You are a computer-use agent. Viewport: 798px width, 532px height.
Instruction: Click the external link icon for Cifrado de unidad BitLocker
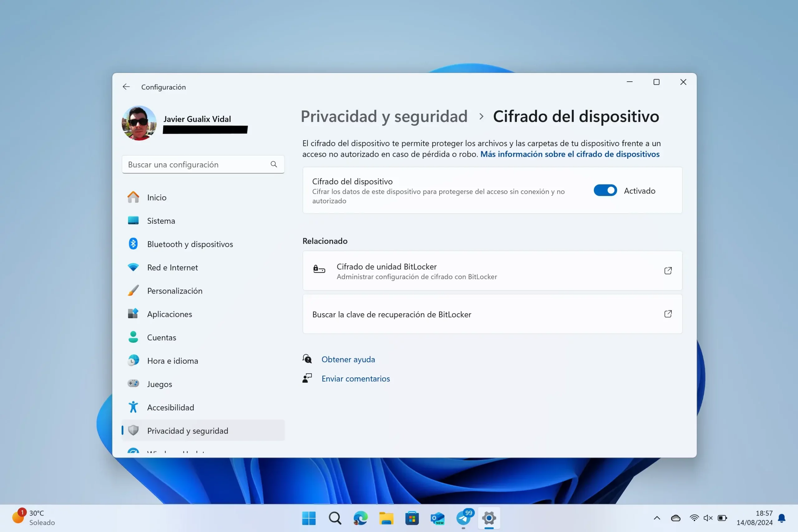668,271
